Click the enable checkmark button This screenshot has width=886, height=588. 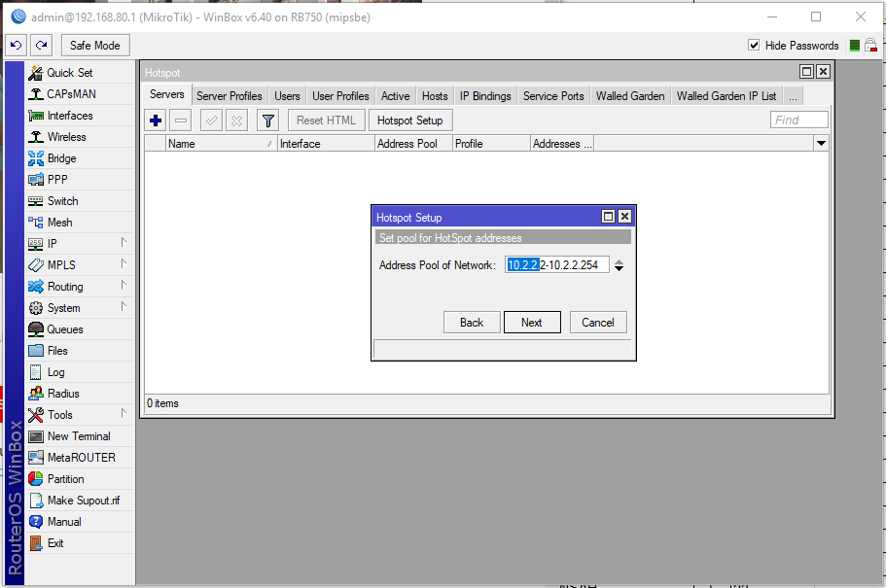(211, 121)
